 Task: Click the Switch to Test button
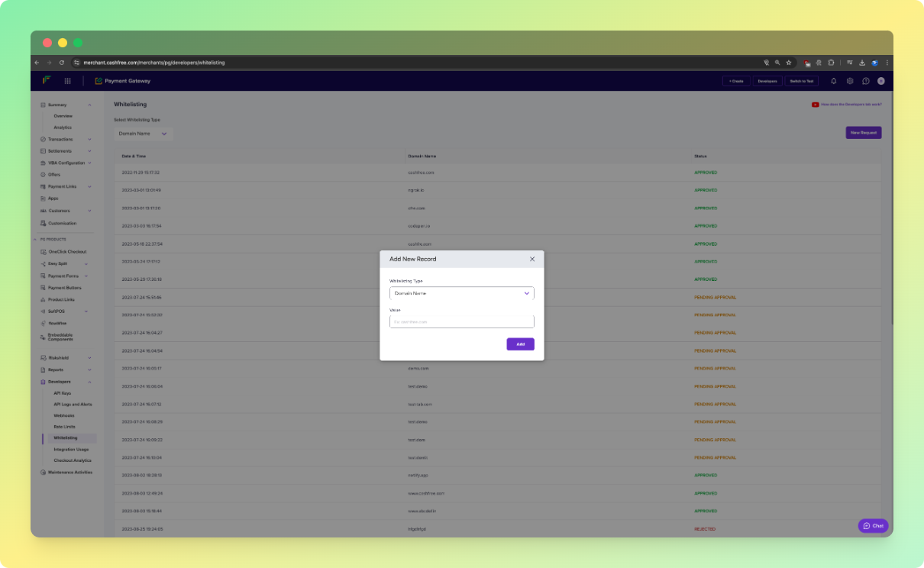[802, 81]
